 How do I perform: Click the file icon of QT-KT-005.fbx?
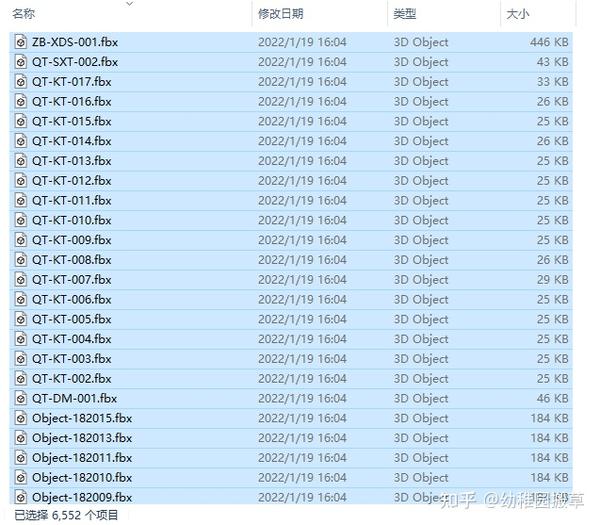pyautogui.click(x=21, y=319)
